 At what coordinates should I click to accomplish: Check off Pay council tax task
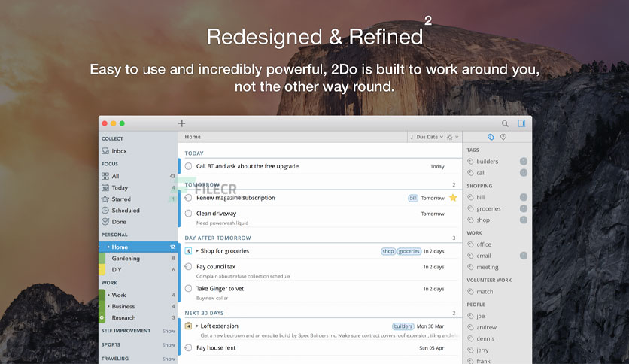(x=188, y=266)
